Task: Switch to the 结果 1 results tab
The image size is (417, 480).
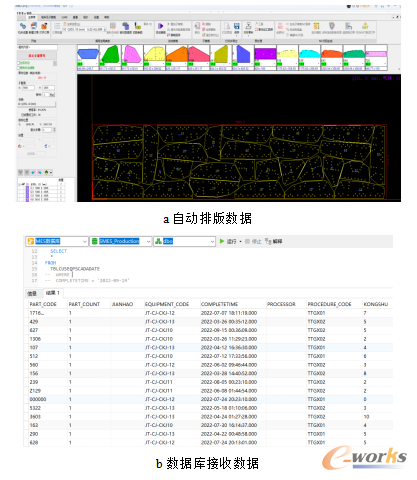Action: click(x=53, y=293)
